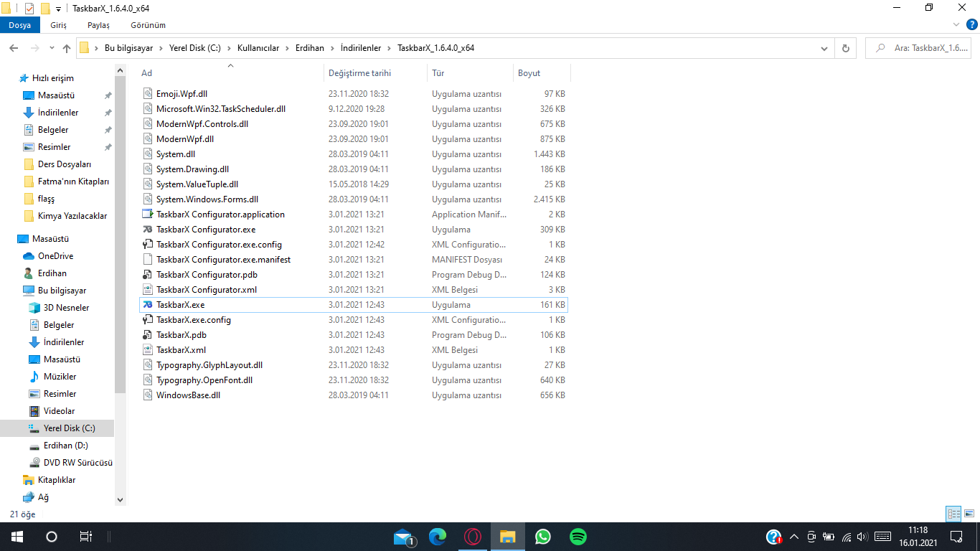Sort by the Tür column header

pyautogui.click(x=470, y=73)
